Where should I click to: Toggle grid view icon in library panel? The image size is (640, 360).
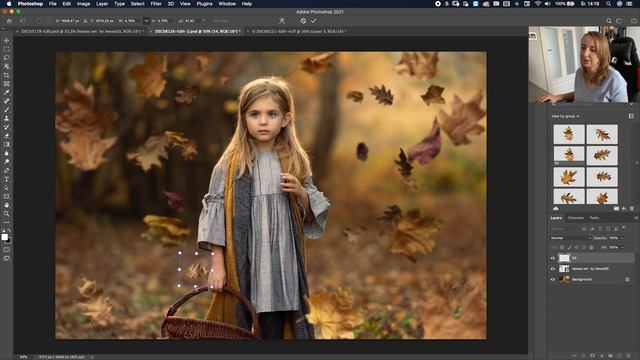pos(631,116)
